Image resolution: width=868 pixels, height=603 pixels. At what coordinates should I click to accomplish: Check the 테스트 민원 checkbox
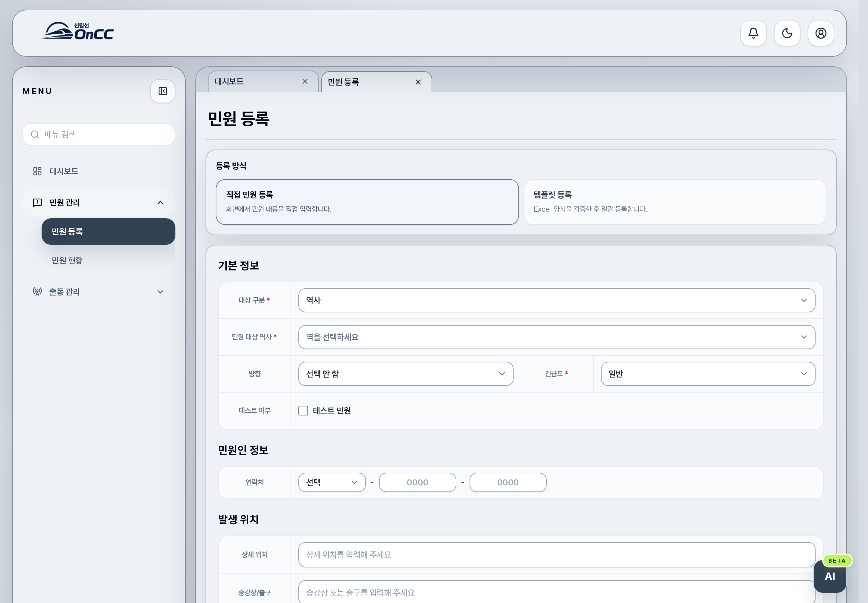coord(303,410)
